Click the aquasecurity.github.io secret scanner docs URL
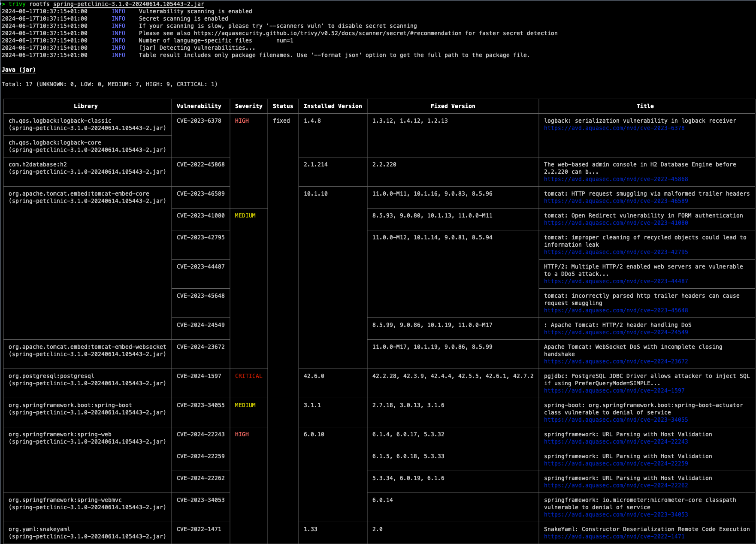756x544 pixels. click(327, 33)
